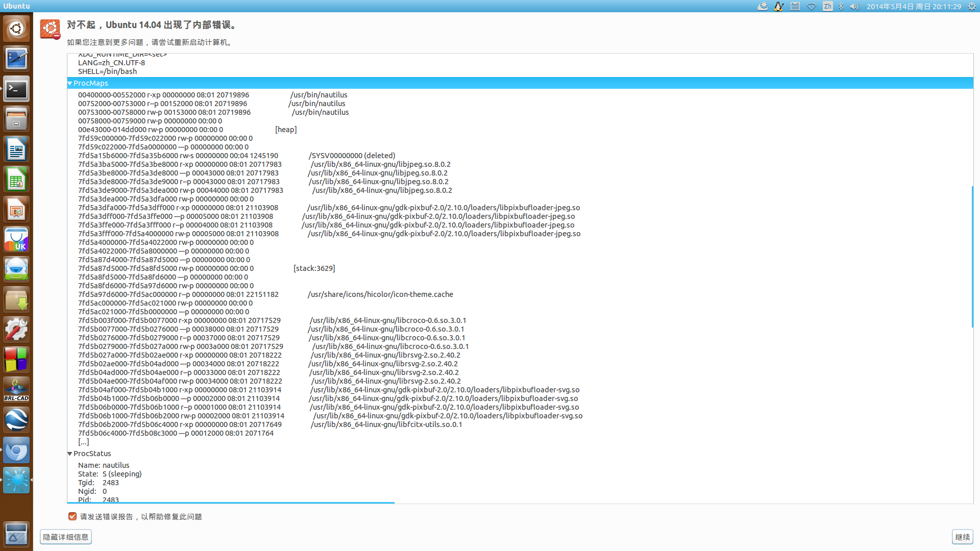Select the [heap] memory map line
Screen dimensions: 980x551
[187, 130]
